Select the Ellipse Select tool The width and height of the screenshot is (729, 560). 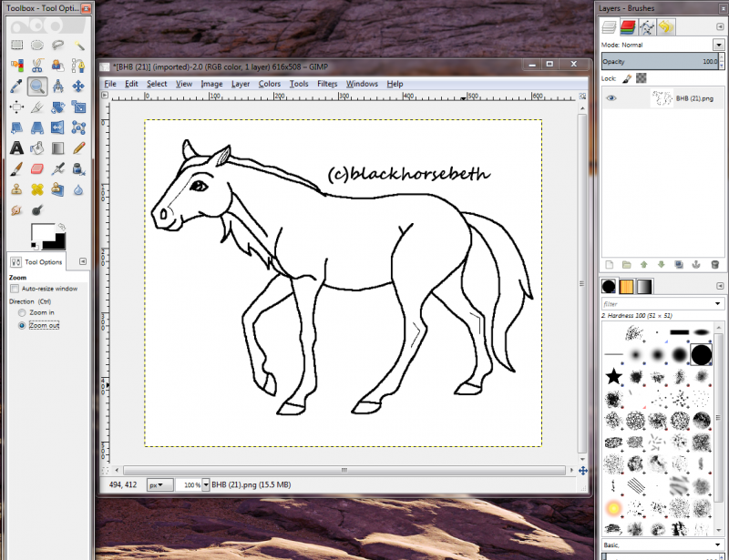[x=37, y=46]
